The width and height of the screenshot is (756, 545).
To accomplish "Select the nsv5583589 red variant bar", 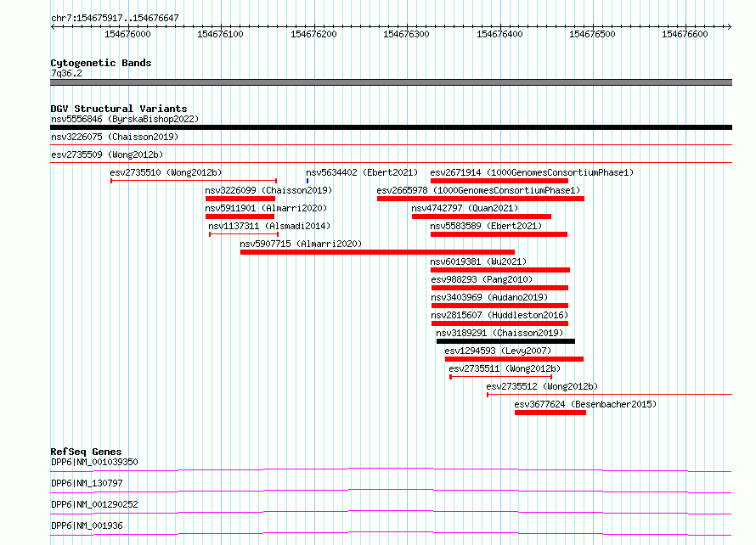I will click(499, 234).
